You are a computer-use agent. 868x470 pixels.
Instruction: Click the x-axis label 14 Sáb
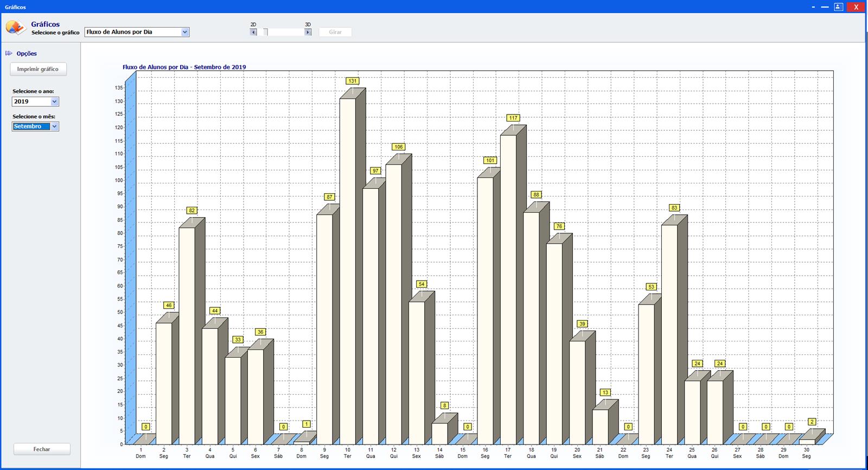pos(439,453)
